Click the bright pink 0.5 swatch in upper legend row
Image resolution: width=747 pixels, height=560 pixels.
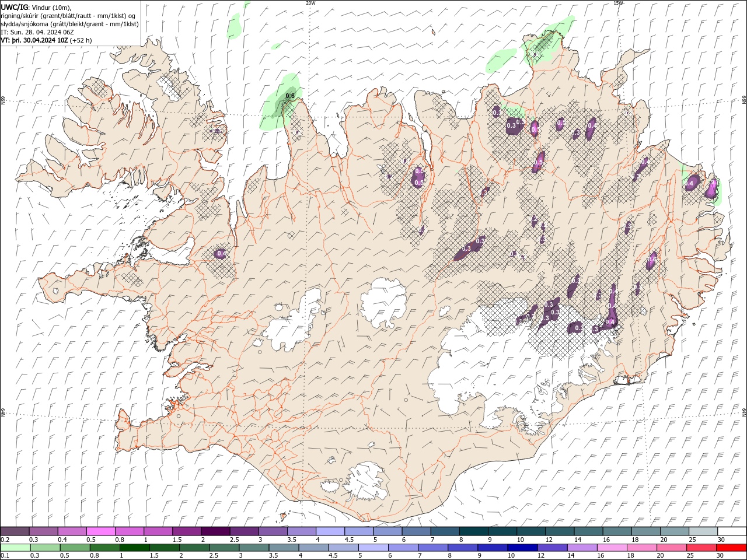(101, 531)
